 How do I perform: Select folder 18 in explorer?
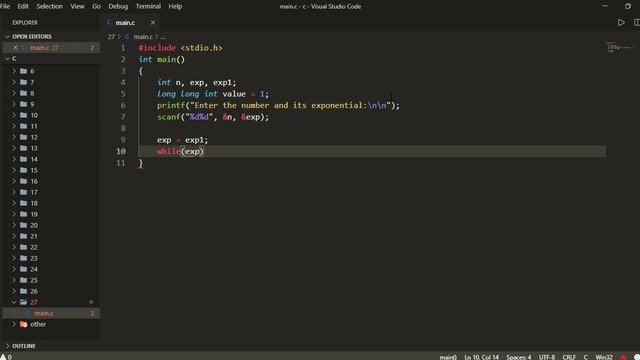click(51, 203)
